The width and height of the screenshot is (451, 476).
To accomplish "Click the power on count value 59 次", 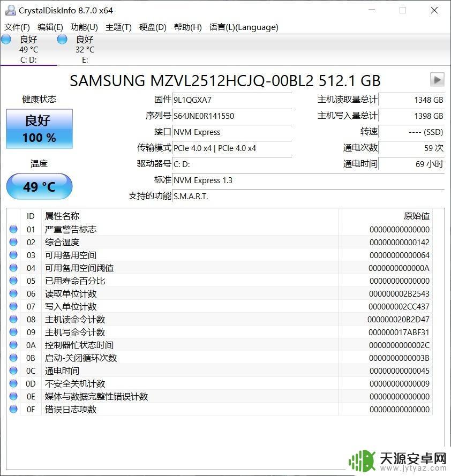I will tap(411, 148).
